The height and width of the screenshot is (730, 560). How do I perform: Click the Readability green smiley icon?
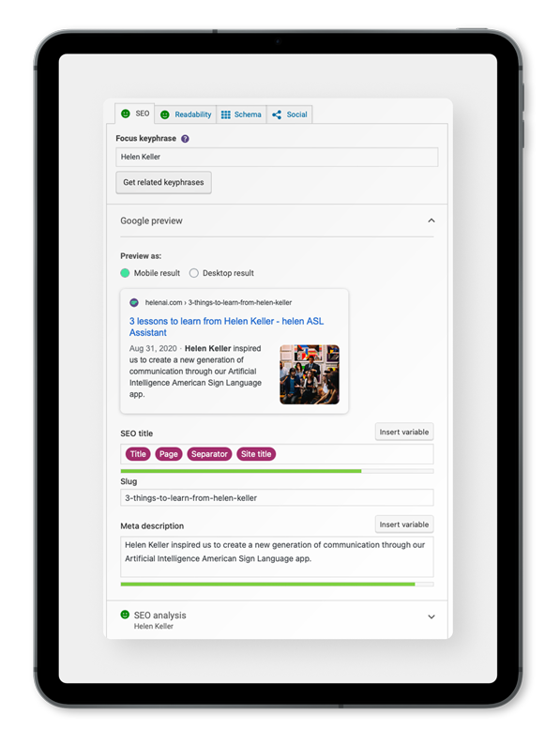pyautogui.click(x=165, y=114)
